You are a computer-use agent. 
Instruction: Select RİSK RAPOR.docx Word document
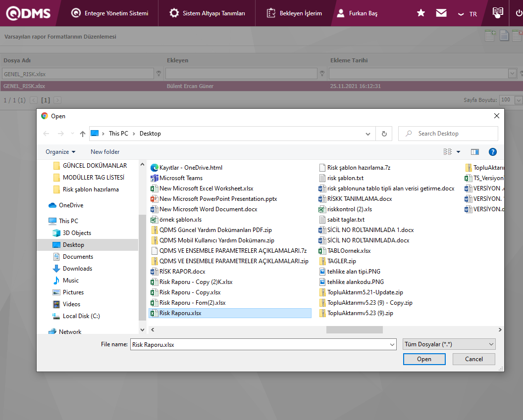coord(182,272)
